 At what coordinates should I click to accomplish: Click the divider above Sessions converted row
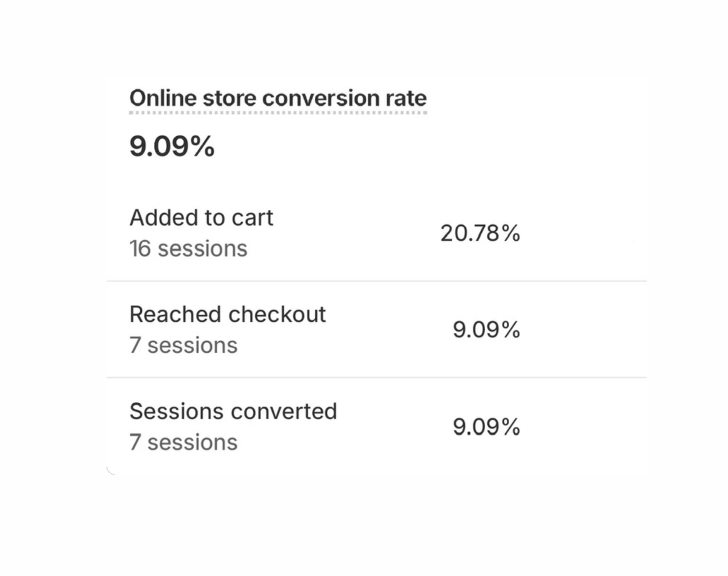click(376, 377)
